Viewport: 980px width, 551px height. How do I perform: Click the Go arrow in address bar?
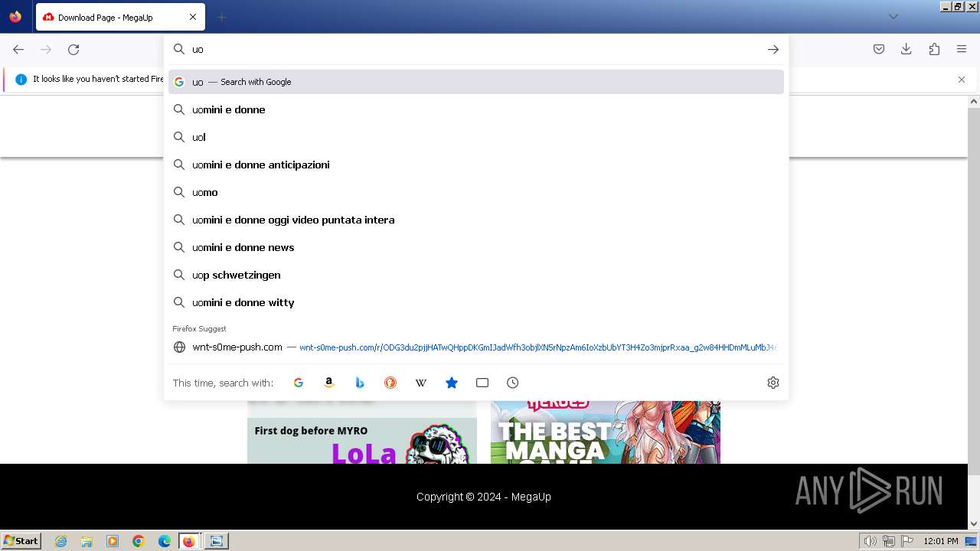[x=773, y=49]
